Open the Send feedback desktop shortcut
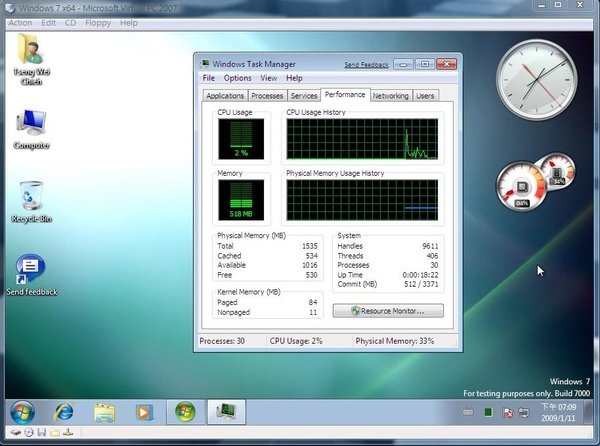Viewport: 600px width, 446px height. [x=31, y=275]
